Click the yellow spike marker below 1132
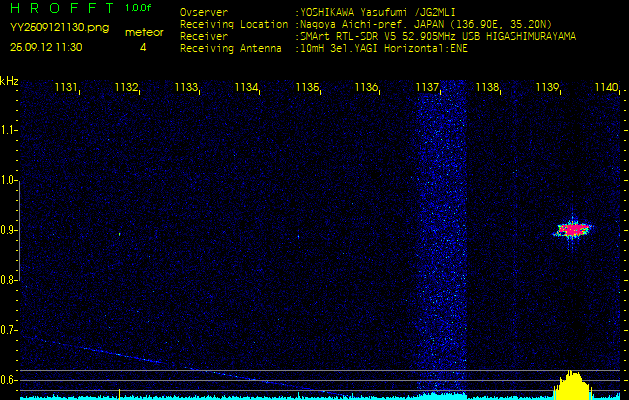The width and height of the screenshot is (629, 400). click(119, 394)
